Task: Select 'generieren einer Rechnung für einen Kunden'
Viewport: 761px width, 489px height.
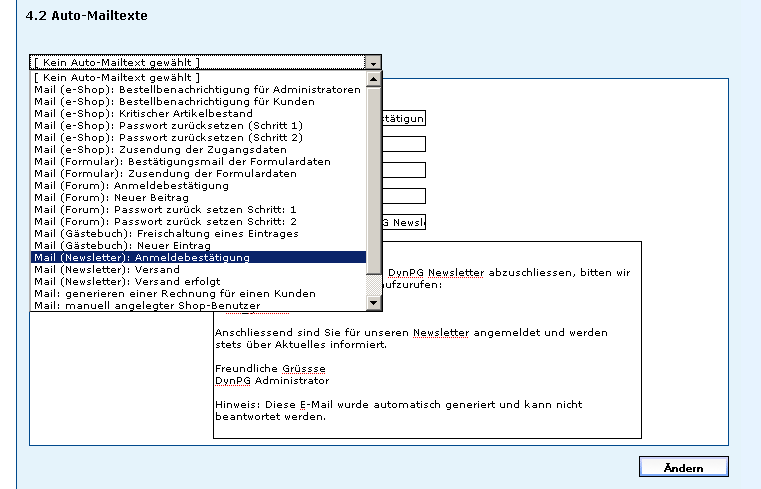Action: pos(174,293)
